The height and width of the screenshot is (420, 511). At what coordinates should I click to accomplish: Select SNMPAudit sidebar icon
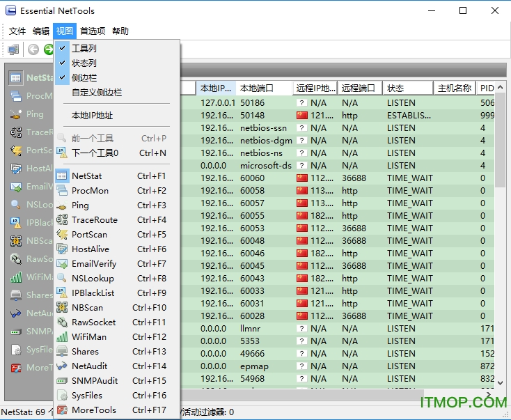15,332
